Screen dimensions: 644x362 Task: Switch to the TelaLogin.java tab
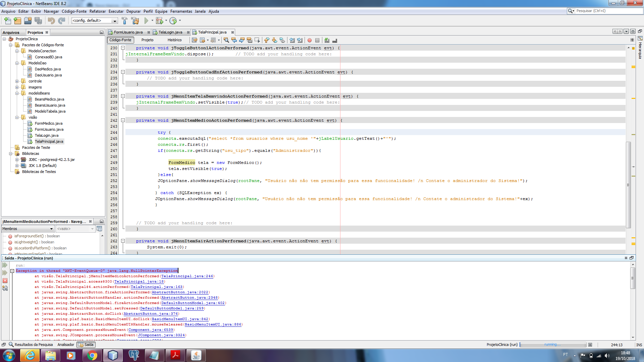(170, 32)
